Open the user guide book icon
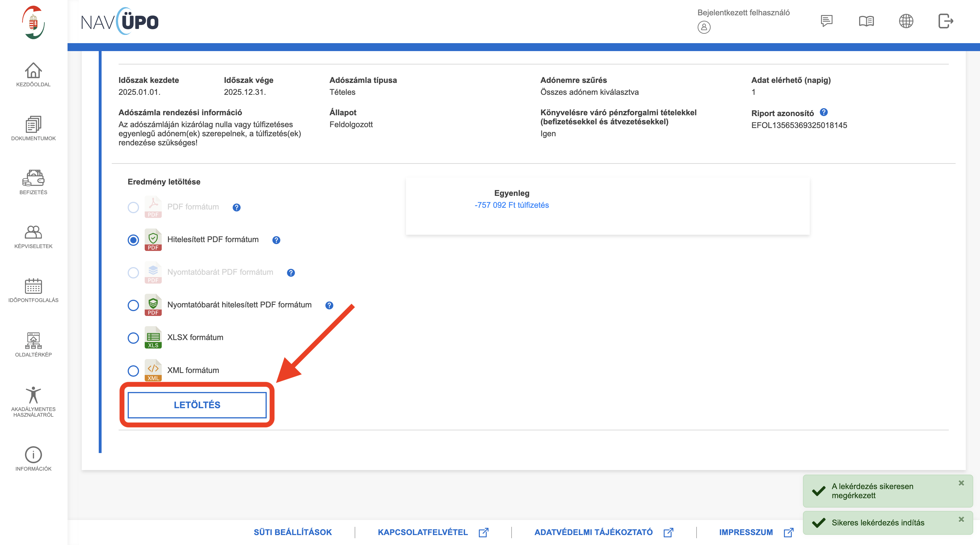 point(866,21)
